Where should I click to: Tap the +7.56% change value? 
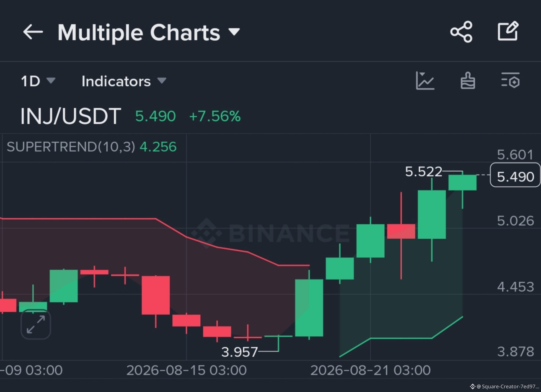coord(215,116)
